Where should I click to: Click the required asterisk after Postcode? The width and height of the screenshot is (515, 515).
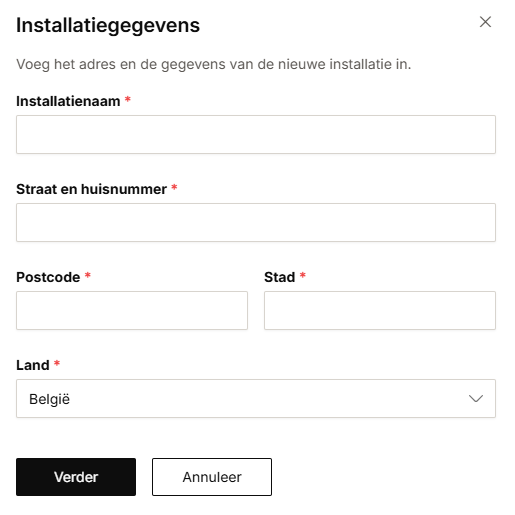(x=88, y=275)
